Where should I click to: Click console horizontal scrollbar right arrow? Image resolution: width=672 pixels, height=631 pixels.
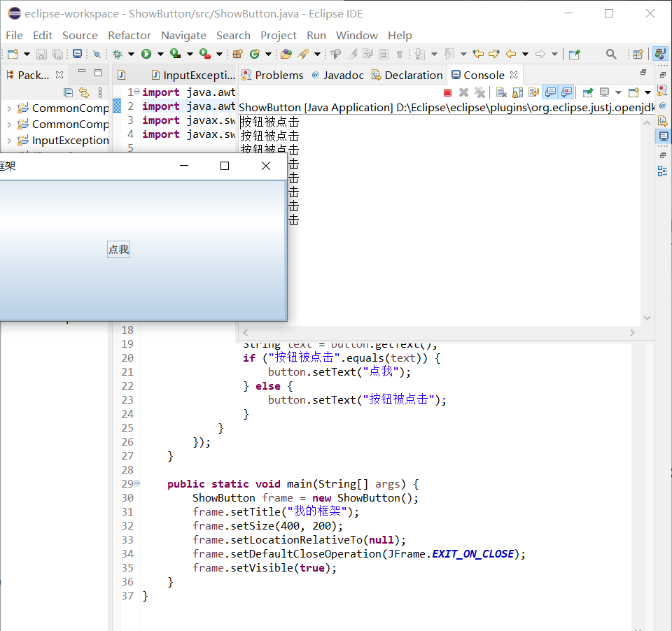click(632, 332)
